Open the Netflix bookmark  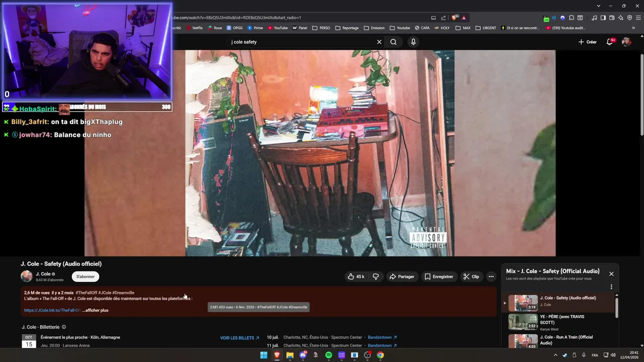tap(194, 28)
